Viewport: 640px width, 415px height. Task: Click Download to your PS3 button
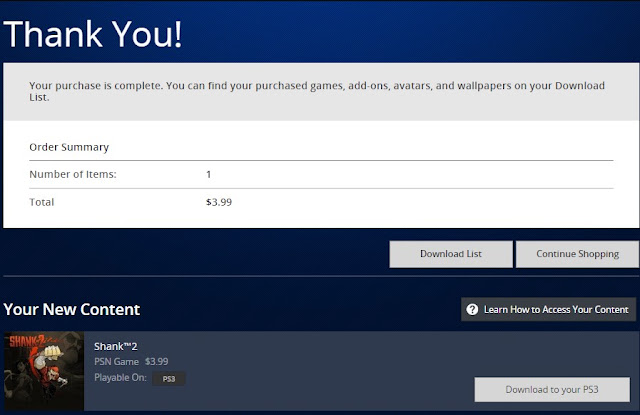[x=552, y=389]
